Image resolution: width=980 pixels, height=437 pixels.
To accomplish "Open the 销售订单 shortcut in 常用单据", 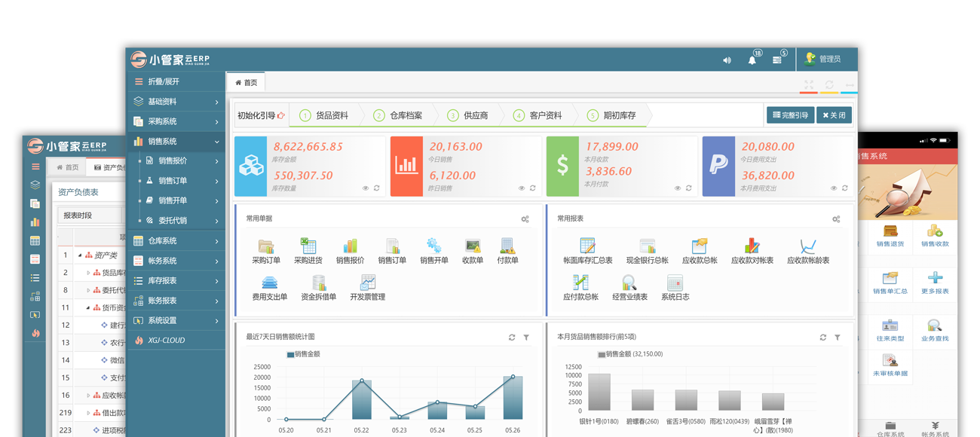I will click(x=392, y=246).
